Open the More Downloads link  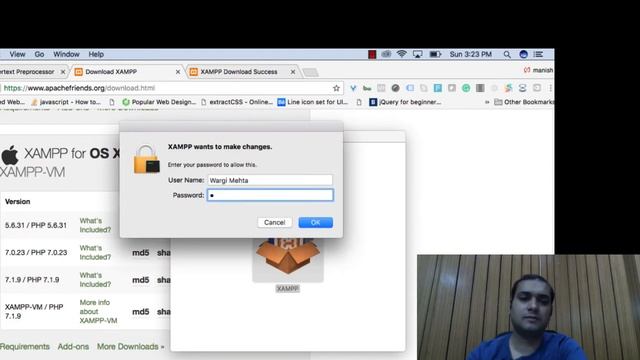(x=131, y=347)
